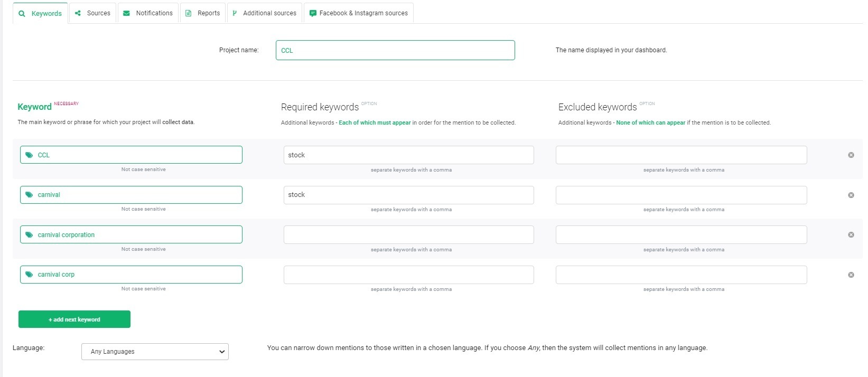Click the Required keywords heading
Image resolution: width=868 pixels, height=377 pixels.
tap(320, 107)
